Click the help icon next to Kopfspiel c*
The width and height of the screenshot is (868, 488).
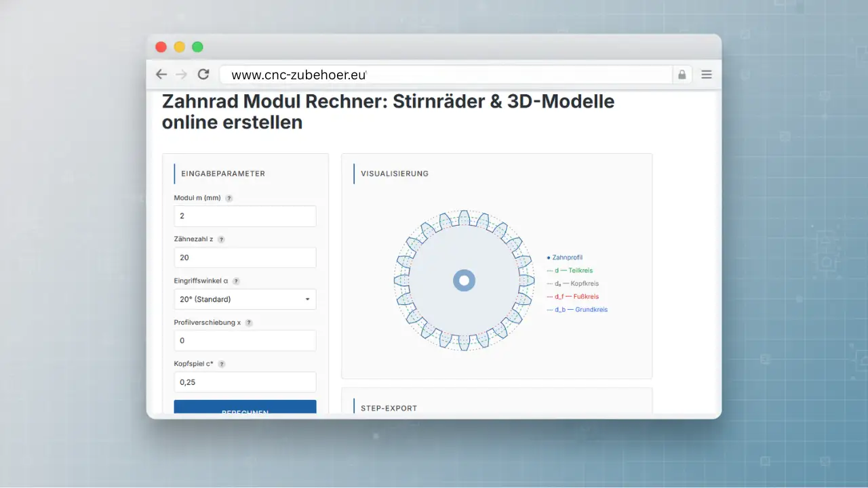(x=222, y=364)
